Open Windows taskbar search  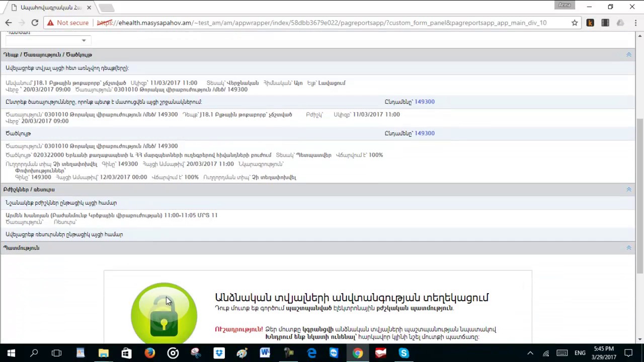click(x=34, y=353)
